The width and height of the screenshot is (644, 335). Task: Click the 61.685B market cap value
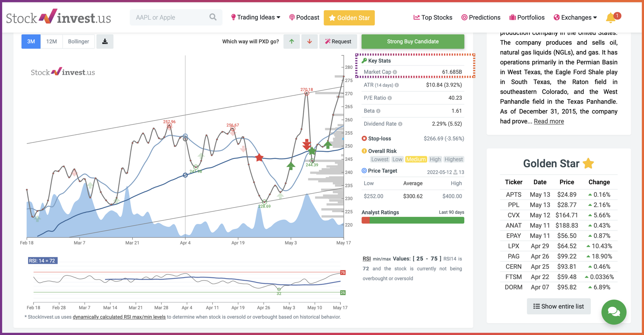click(452, 72)
